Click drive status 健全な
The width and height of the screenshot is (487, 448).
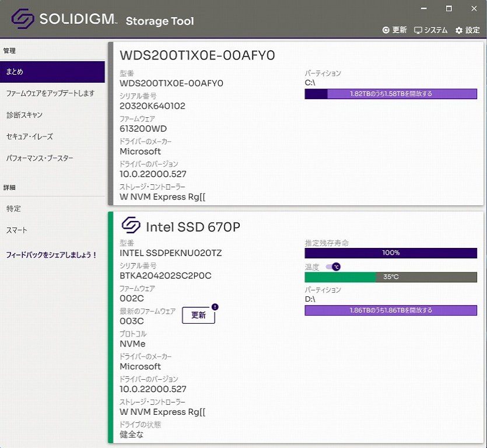click(131, 435)
